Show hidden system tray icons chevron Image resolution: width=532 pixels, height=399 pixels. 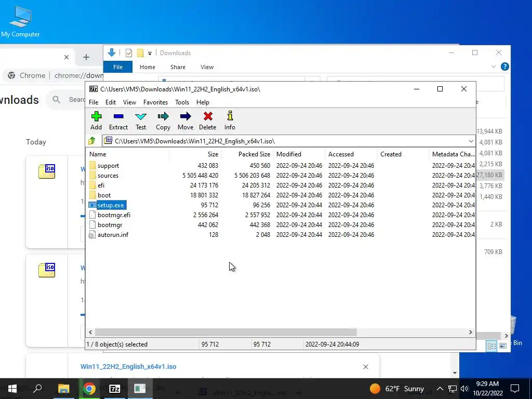[440, 389]
